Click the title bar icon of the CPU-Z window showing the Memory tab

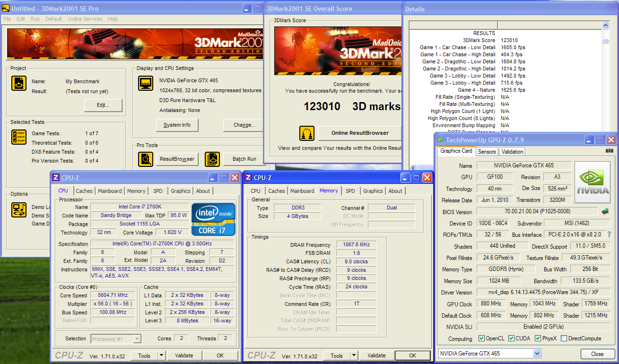tap(248, 178)
